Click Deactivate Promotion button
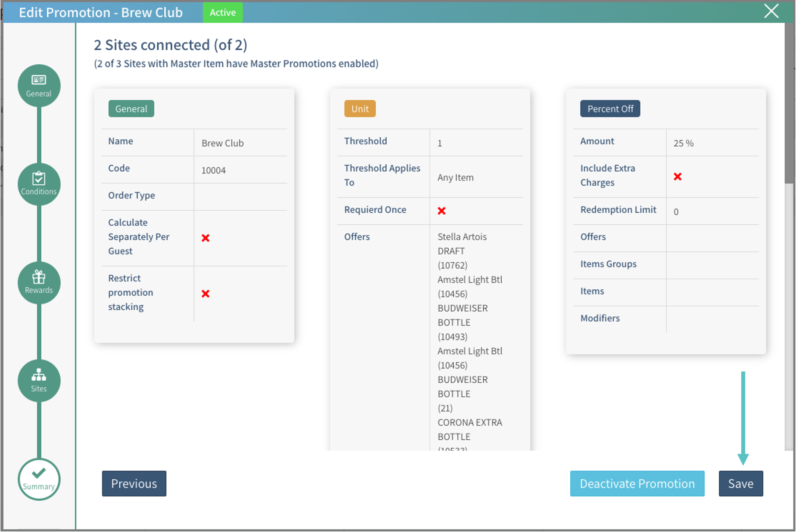This screenshot has width=796, height=532. click(637, 483)
